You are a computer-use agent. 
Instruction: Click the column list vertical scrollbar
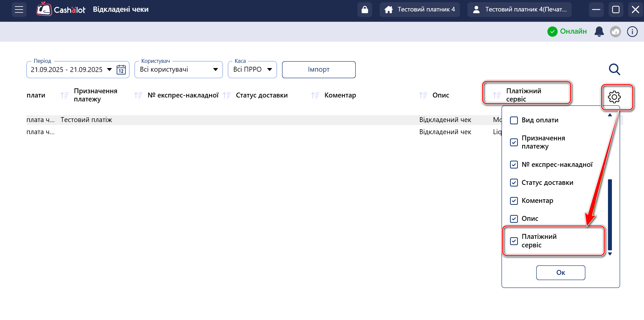pos(610,214)
